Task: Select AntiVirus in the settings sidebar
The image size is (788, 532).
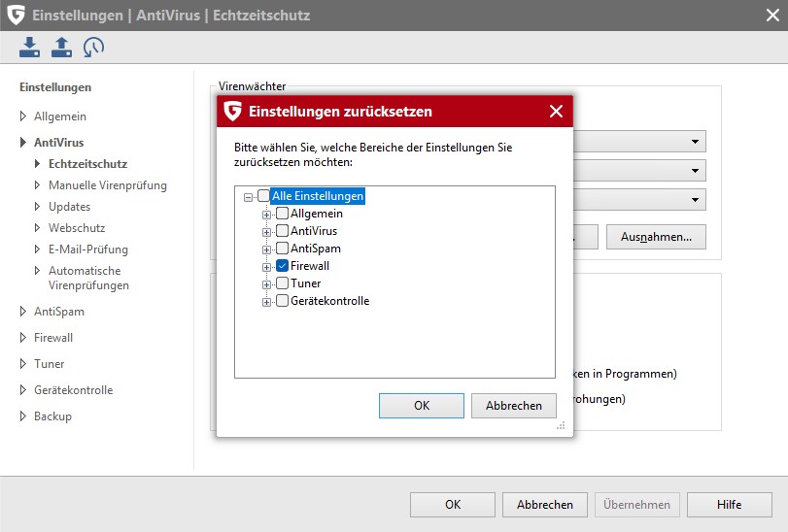Action: coord(59,143)
